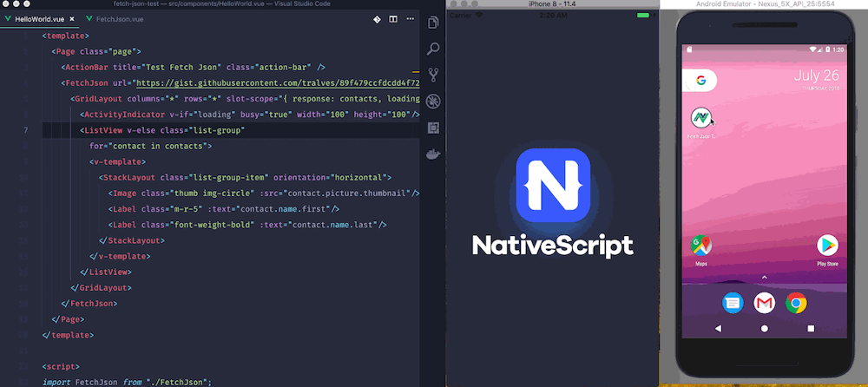868x387 pixels.
Task: Open Play Store on Android home screen
Action: coord(827,246)
